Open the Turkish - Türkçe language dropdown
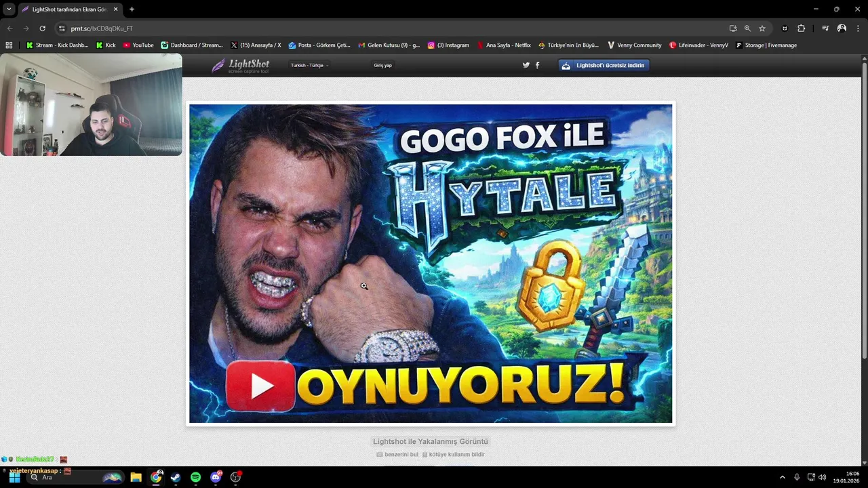Image resolution: width=868 pixels, height=488 pixels. coord(309,66)
